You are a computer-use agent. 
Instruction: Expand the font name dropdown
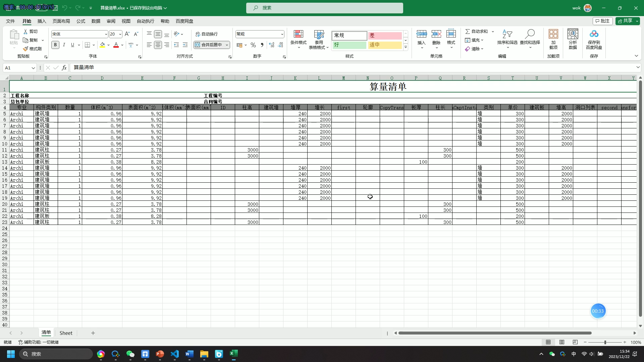[106, 34]
